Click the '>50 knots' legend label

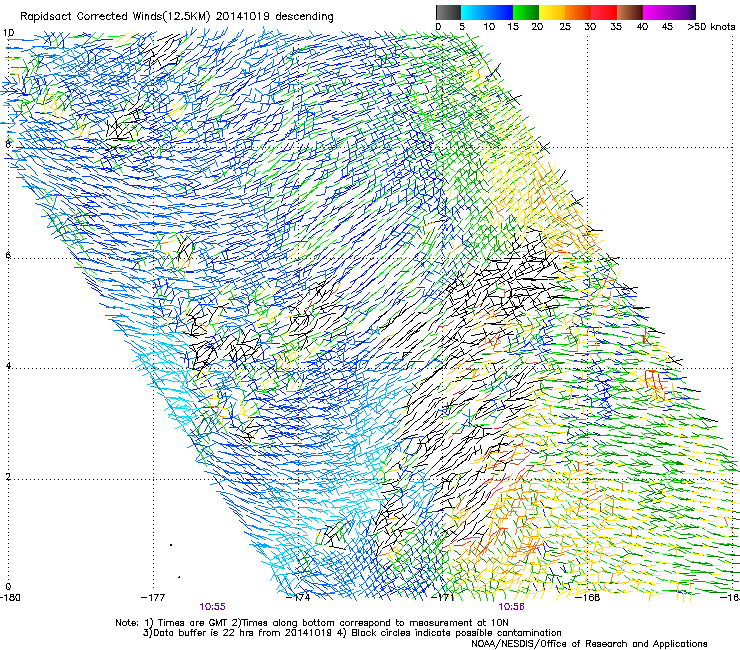tap(711, 27)
